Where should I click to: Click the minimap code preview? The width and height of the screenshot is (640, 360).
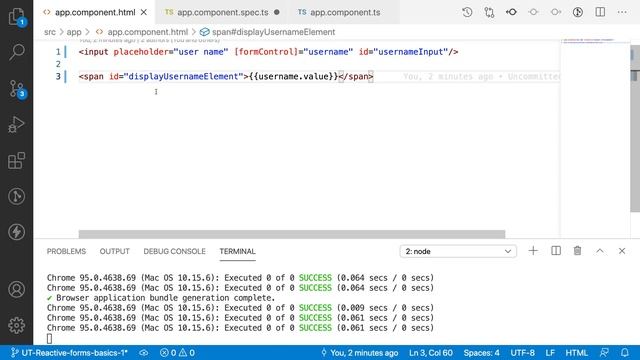[x=588, y=40]
